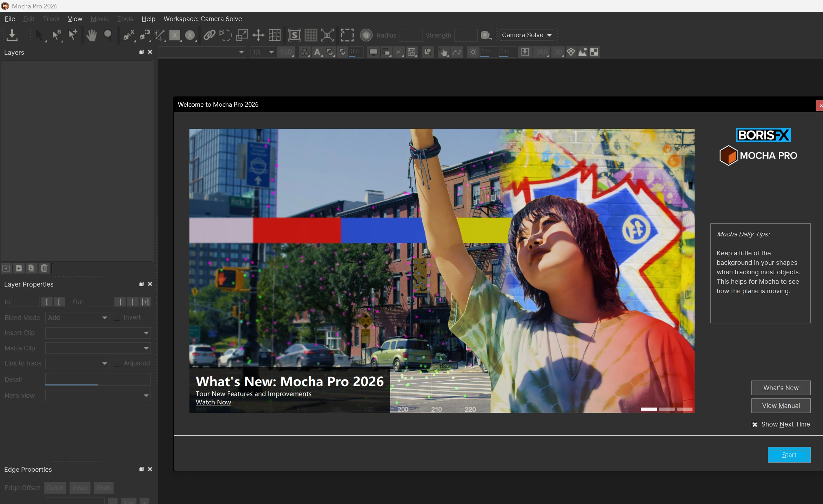Pick the Create X-Spline Layer pen tool
823x504 pixels.
[128, 35]
